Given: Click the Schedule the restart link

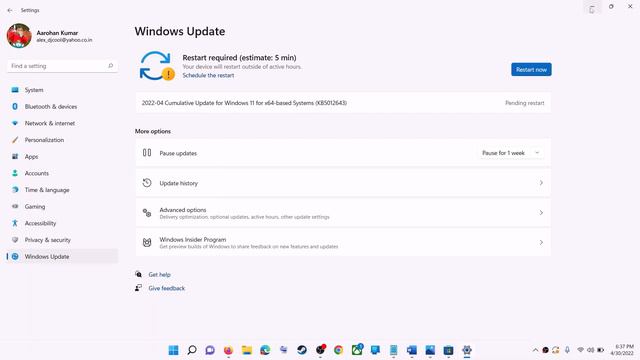Looking at the screenshot, I should click(x=208, y=76).
